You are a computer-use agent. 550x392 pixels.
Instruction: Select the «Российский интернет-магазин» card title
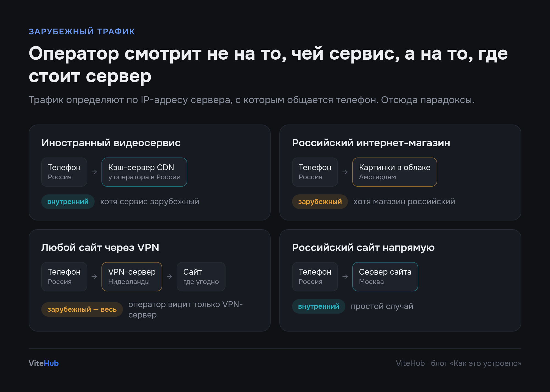pos(371,143)
